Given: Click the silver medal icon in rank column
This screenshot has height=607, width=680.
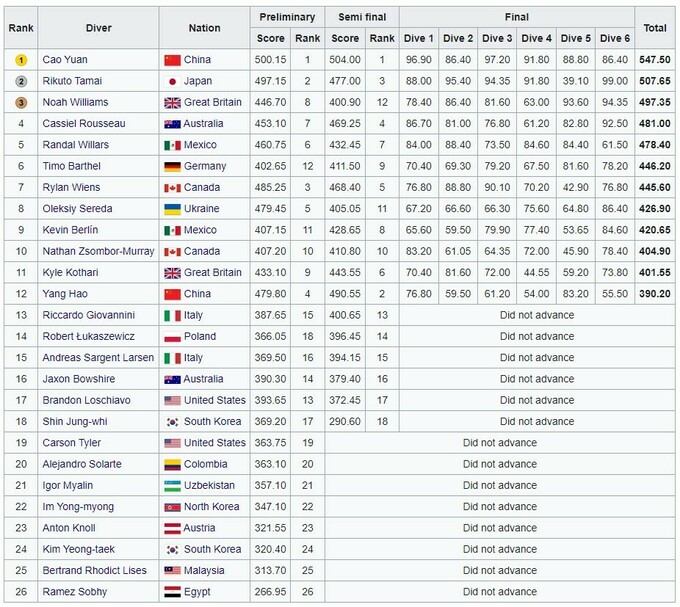Looking at the screenshot, I should click(20, 81).
